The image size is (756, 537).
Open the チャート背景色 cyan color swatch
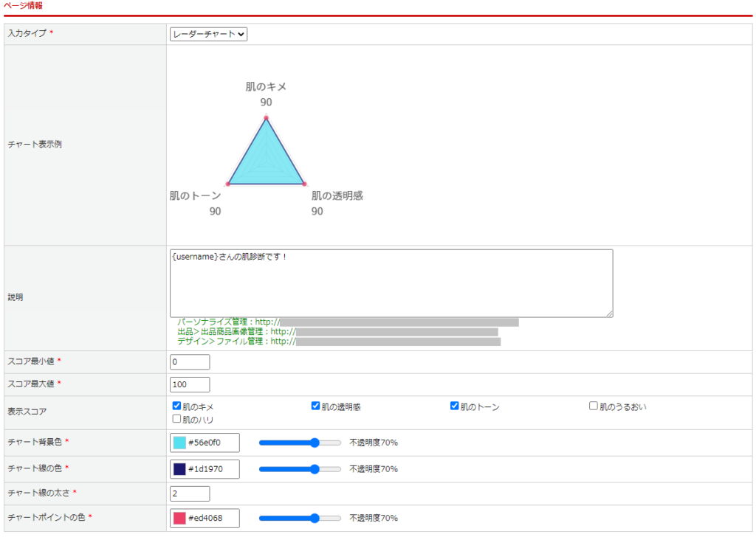179,443
